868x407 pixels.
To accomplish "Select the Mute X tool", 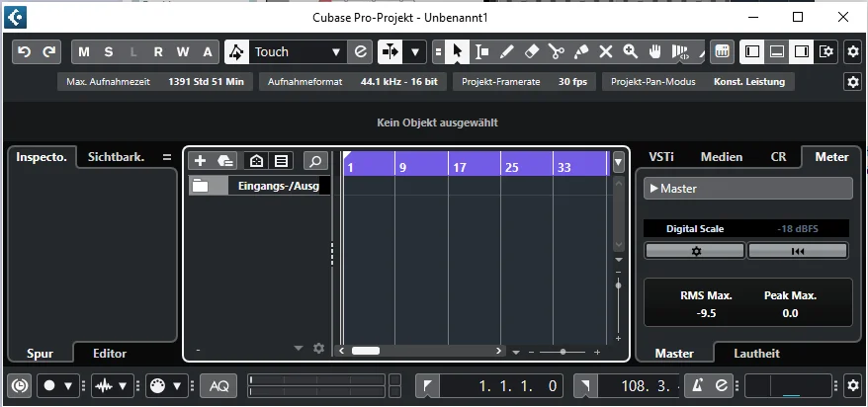I will click(606, 52).
